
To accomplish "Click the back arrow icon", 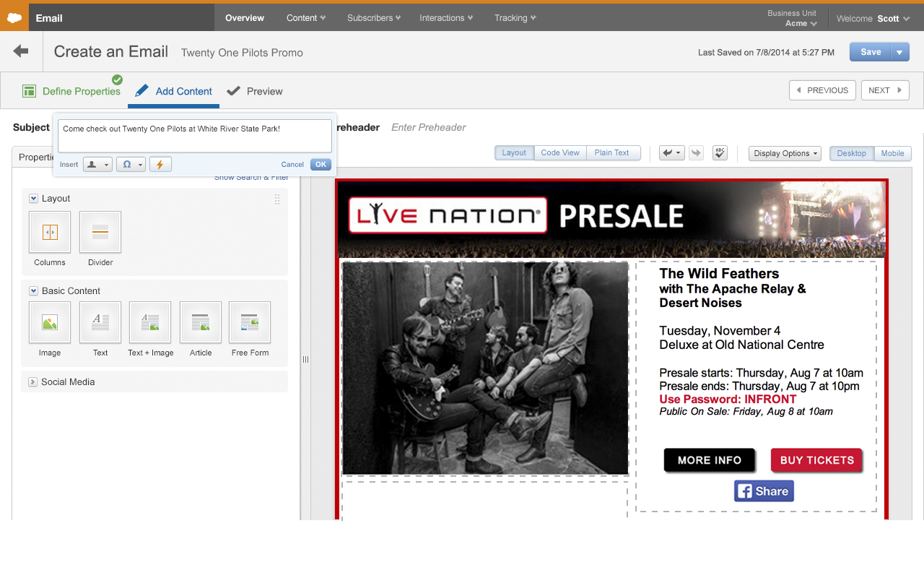I will [x=21, y=51].
